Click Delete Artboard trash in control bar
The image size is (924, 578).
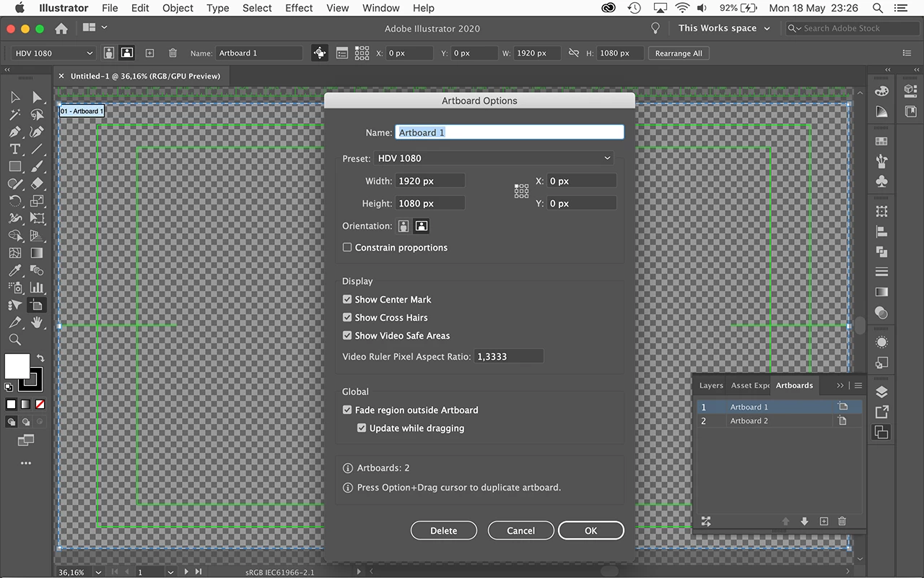coord(173,53)
